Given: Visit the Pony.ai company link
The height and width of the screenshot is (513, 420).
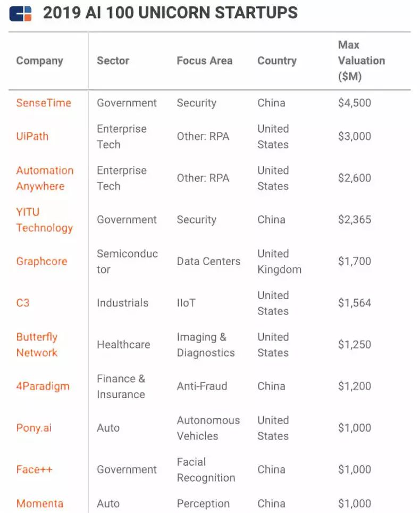Looking at the screenshot, I should (34, 428).
